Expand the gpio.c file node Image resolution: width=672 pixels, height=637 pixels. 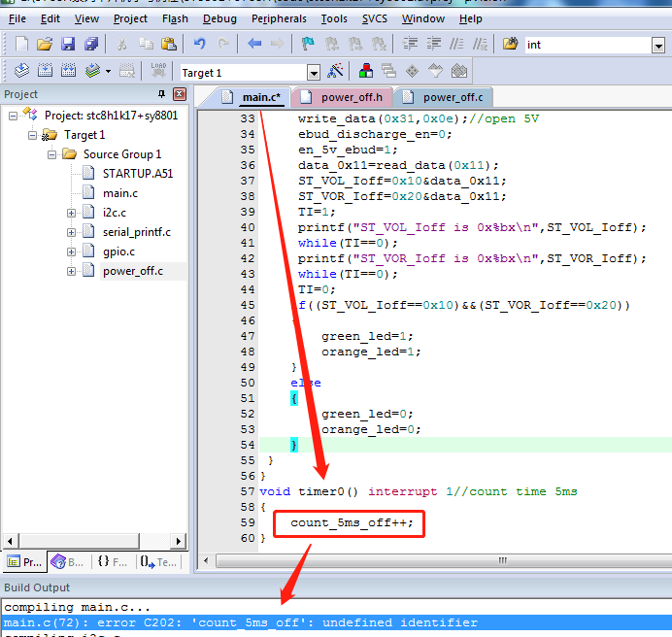coord(71,251)
